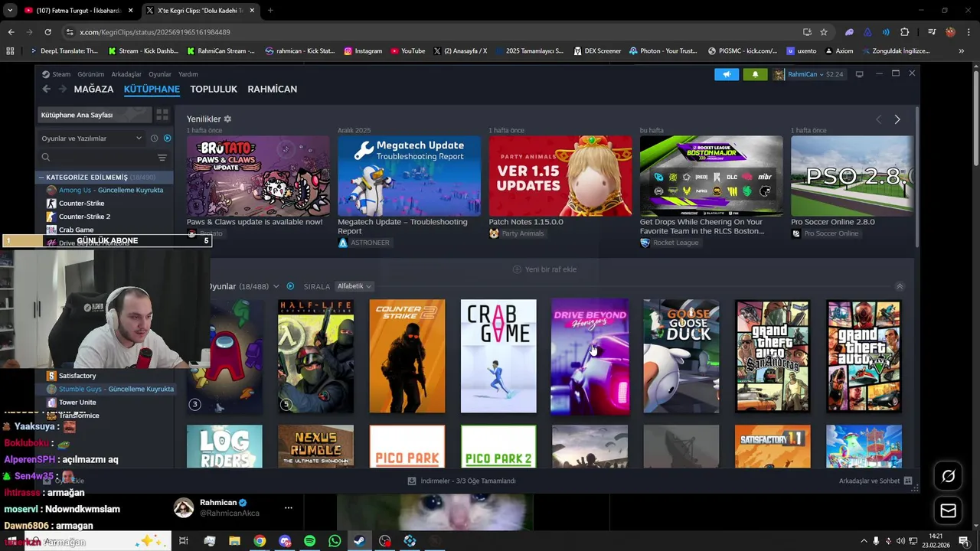Open downloads icon in Steam bottom bar

point(412,481)
